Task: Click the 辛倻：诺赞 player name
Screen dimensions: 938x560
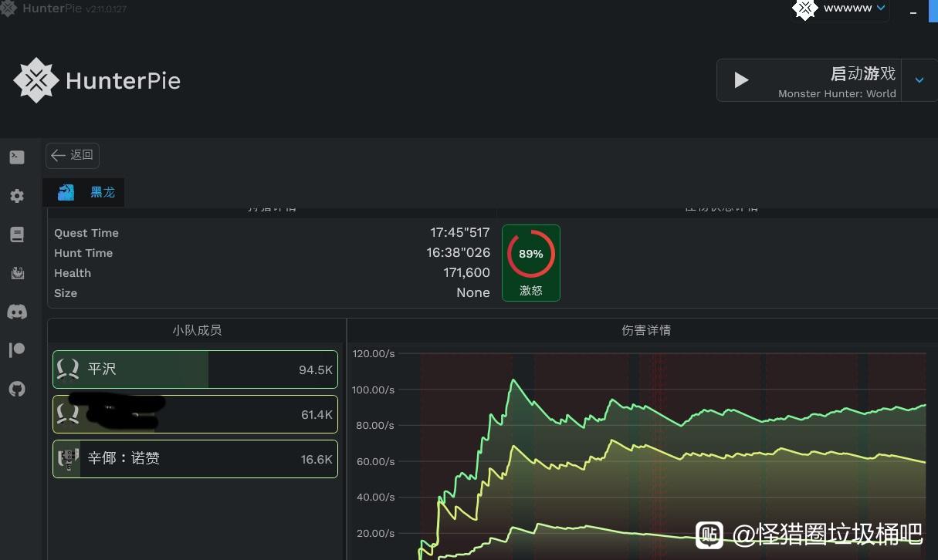Action: (124, 459)
